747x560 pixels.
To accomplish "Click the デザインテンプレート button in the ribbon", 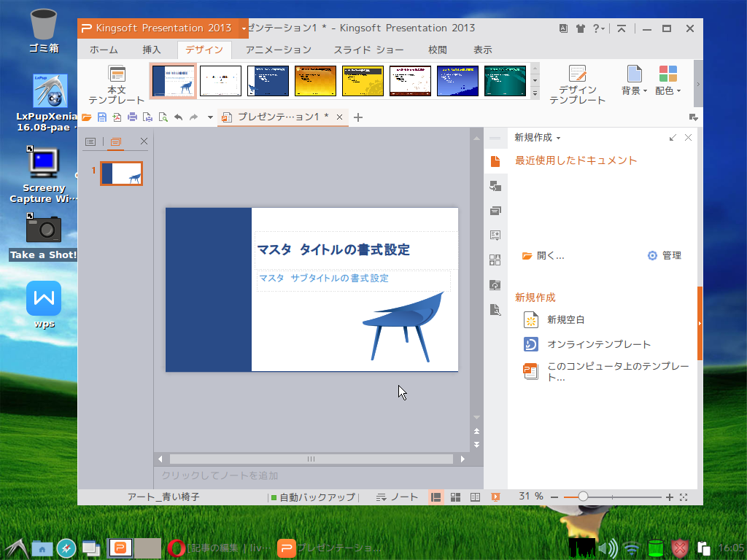I will pyautogui.click(x=578, y=85).
